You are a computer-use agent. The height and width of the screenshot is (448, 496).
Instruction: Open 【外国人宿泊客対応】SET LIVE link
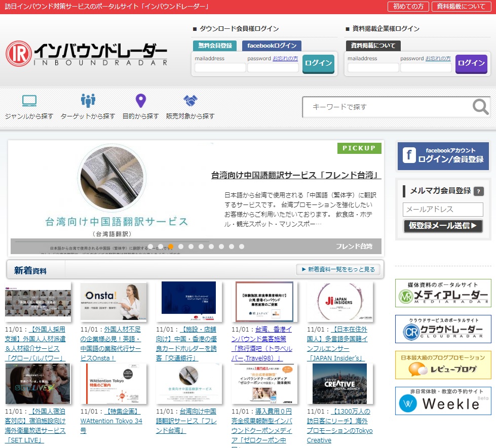tap(35, 426)
